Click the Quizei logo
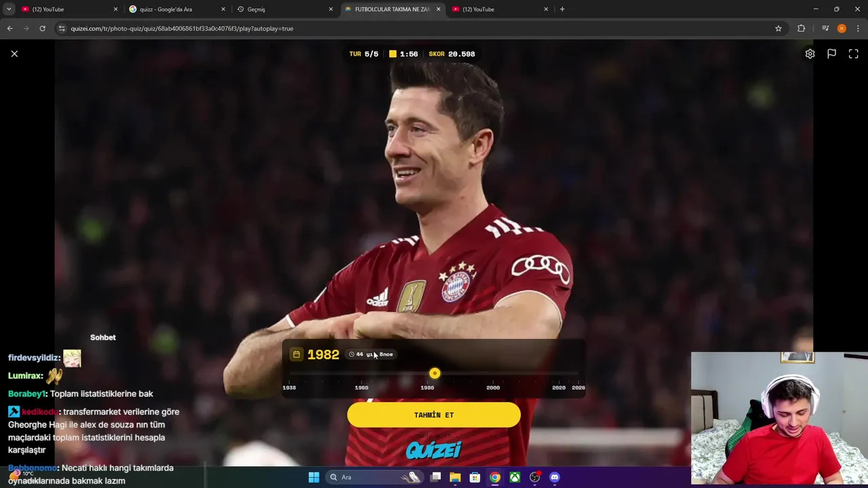868x488 pixels. [x=434, y=450]
